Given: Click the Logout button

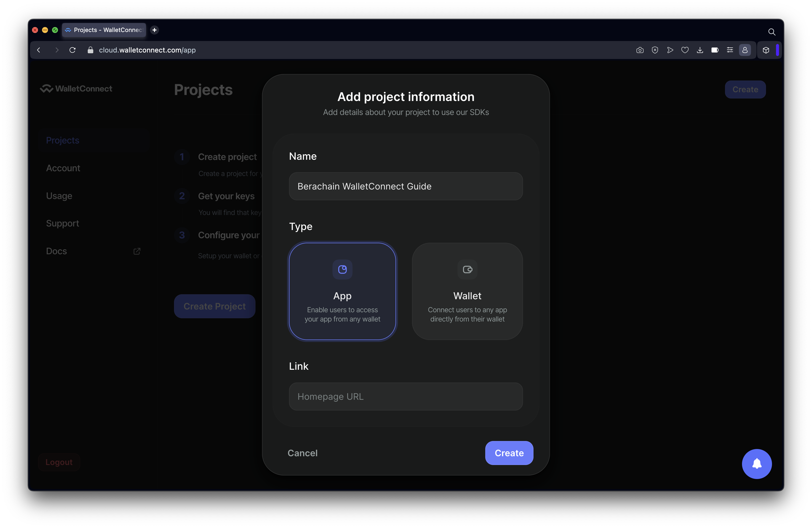Looking at the screenshot, I should [x=59, y=462].
